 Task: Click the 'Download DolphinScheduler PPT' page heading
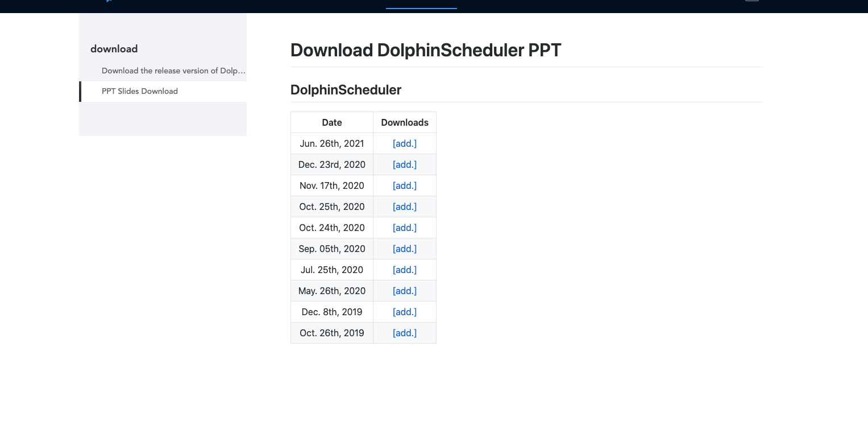(x=426, y=50)
